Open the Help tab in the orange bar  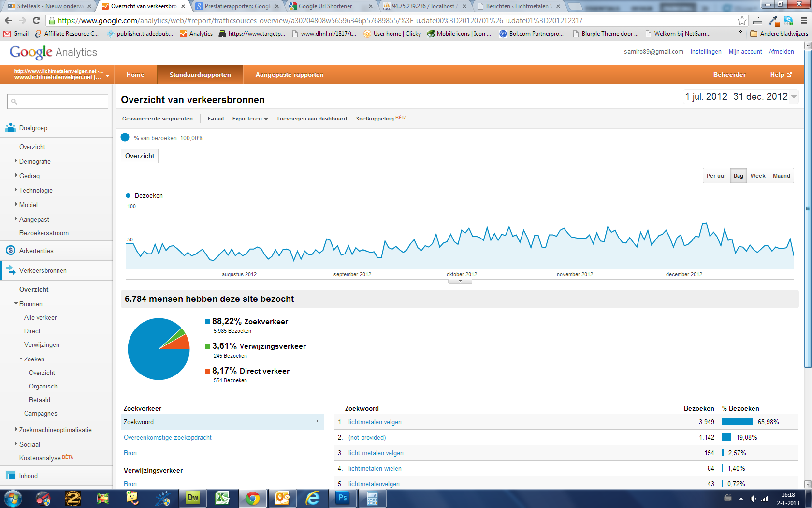pyautogui.click(x=781, y=75)
